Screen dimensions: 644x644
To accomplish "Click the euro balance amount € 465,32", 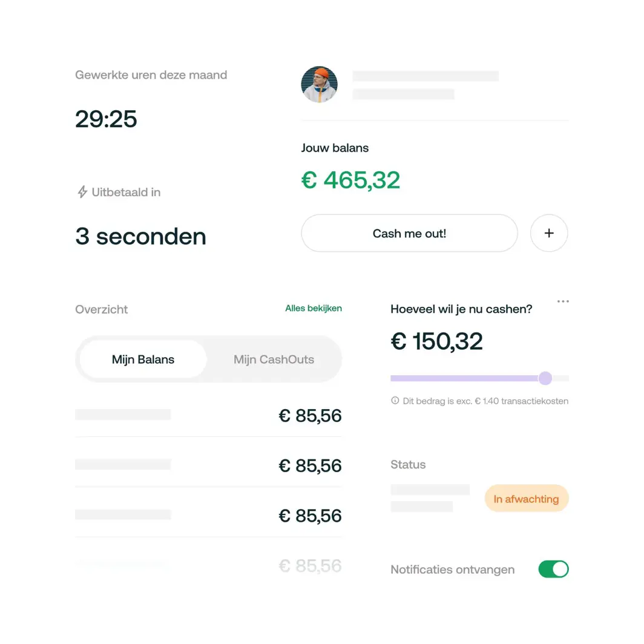I will 350,180.
